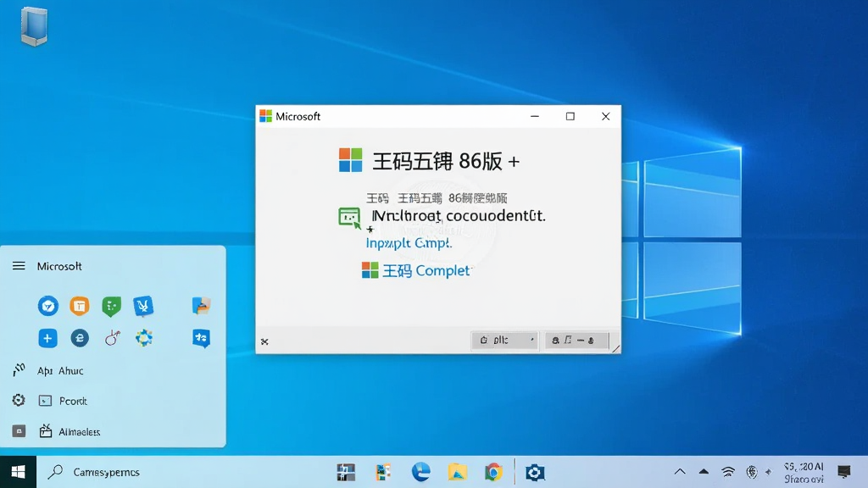The width and height of the screenshot is (868, 488).
Task: Select the 'Apı Ahuc' entry
Action: 60,371
